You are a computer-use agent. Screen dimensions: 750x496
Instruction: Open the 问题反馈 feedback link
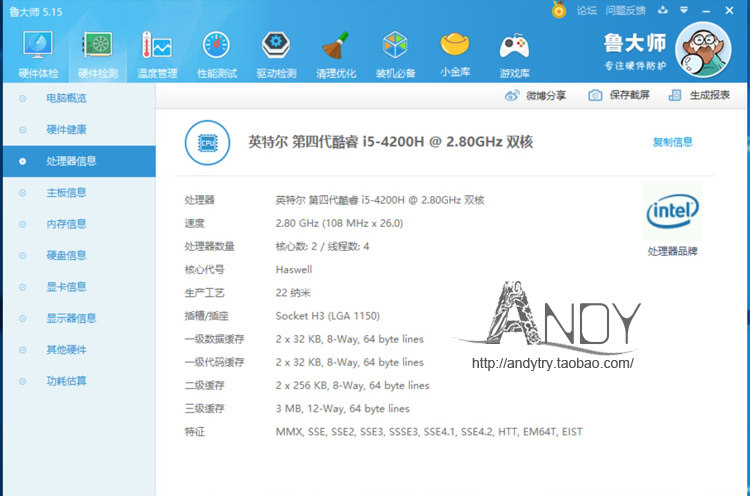pos(626,11)
